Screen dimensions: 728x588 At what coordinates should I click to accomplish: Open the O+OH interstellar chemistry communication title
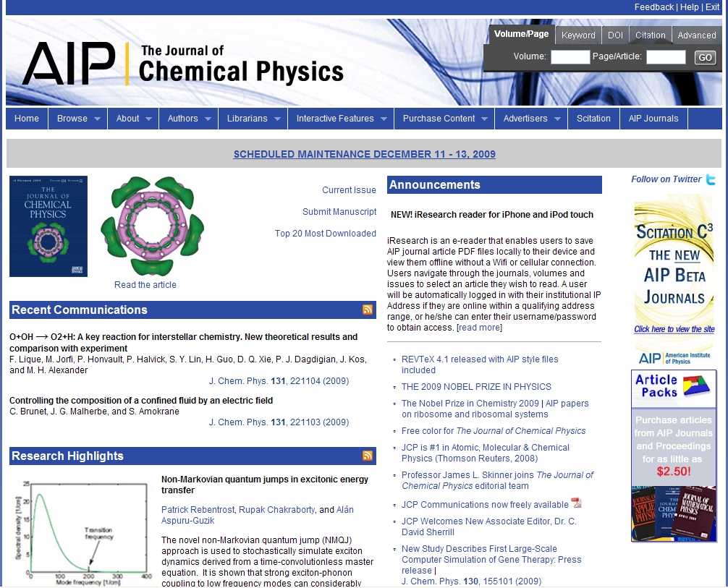pos(183,343)
